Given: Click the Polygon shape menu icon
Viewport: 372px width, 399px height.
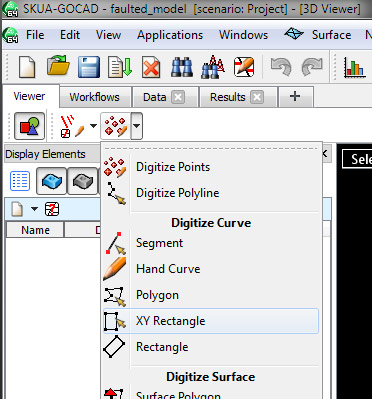Looking at the screenshot, I should pyautogui.click(x=115, y=296).
